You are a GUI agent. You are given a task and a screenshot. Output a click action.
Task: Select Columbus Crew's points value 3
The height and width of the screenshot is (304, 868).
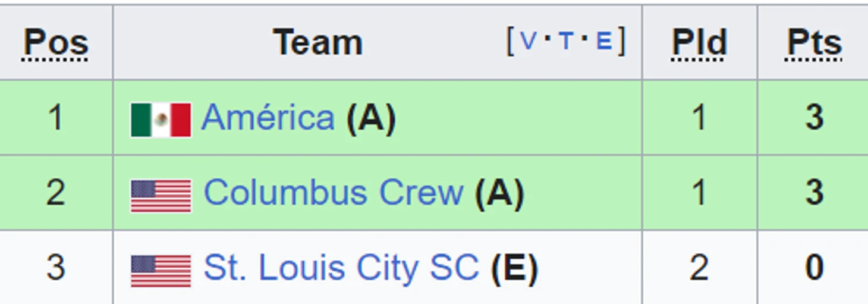click(814, 193)
